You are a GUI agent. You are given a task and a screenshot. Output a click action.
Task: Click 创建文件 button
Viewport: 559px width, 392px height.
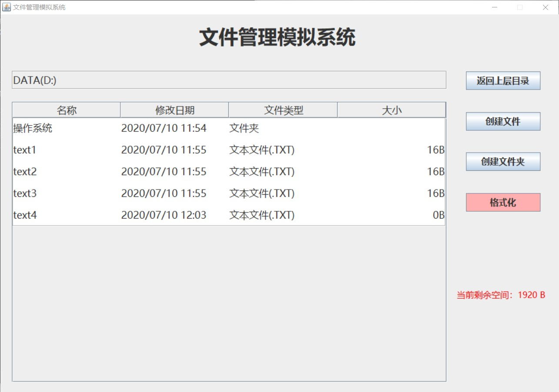(503, 122)
